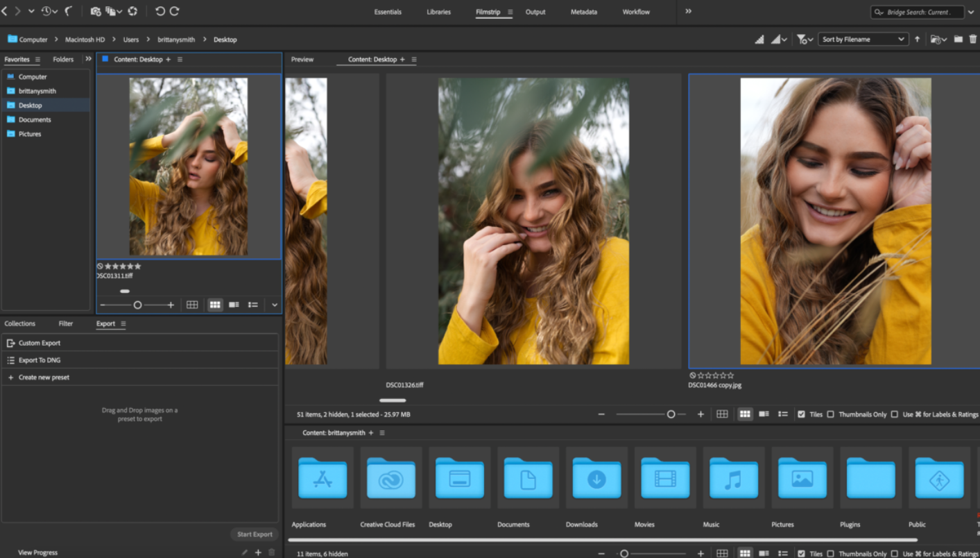This screenshot has width=980, height=558.
Task: Open the Preview panel tab
Action: tap(302, 60)
